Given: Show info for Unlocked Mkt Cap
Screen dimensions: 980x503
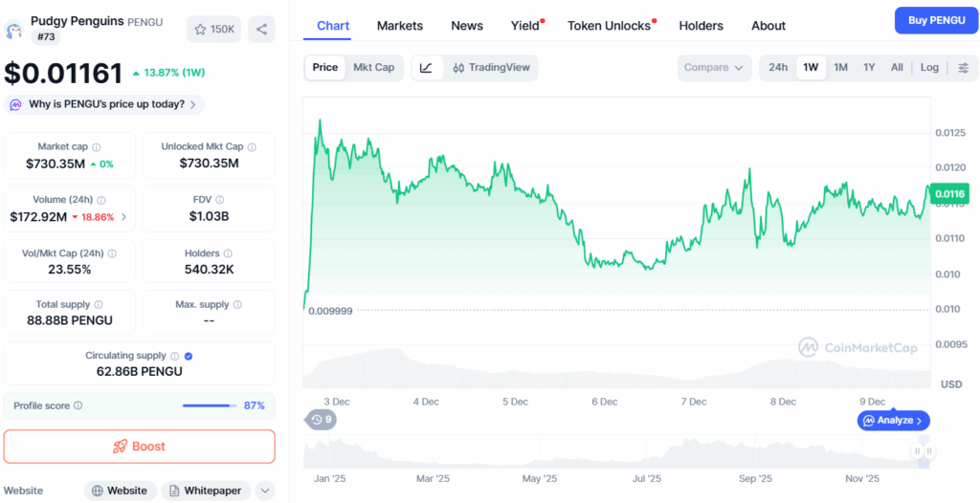Looking at the screenshot, I should click(x=252, y=147).
